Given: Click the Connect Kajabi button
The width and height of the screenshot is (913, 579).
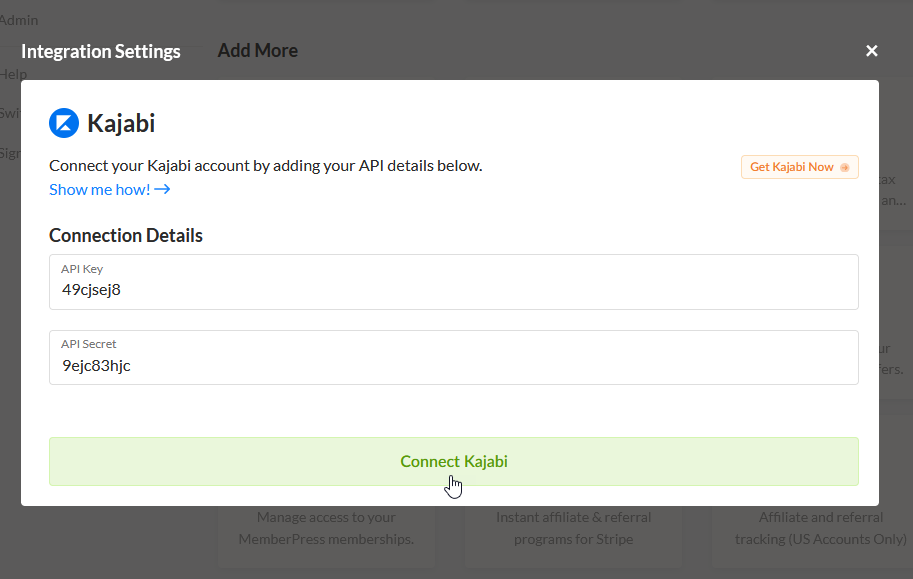Looking at the screenshot, I should click(x=454, y=461).
